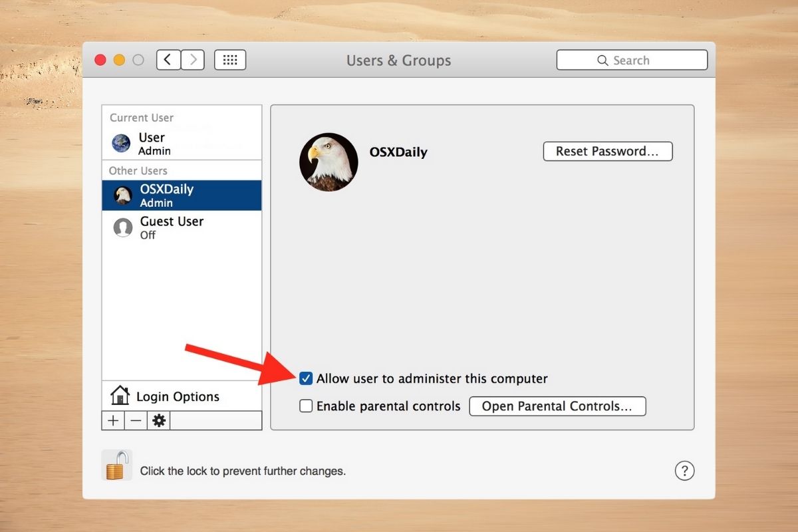The width and height of the screenshot is (798, 532).
Task: Click the globe avatar of the current User
Action: pos(122,143)
